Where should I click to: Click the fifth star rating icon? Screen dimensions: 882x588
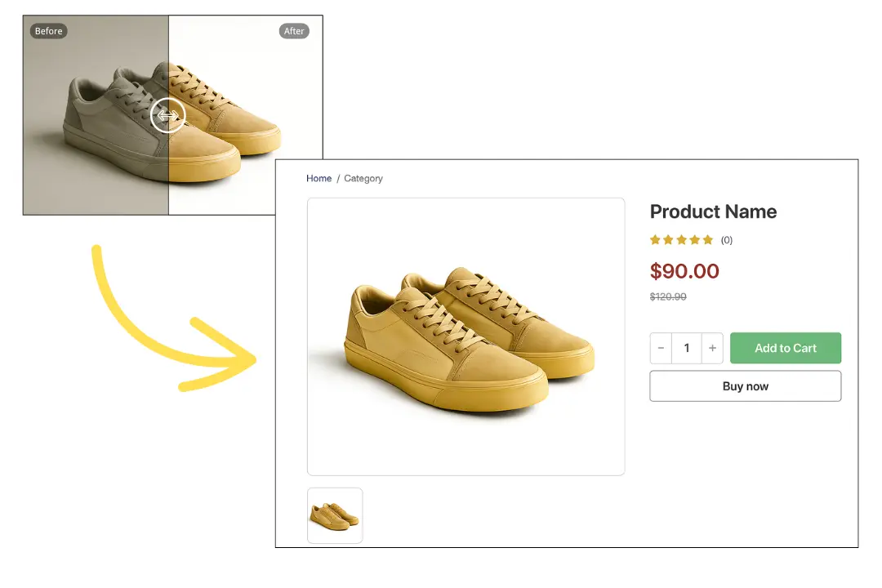707,240
